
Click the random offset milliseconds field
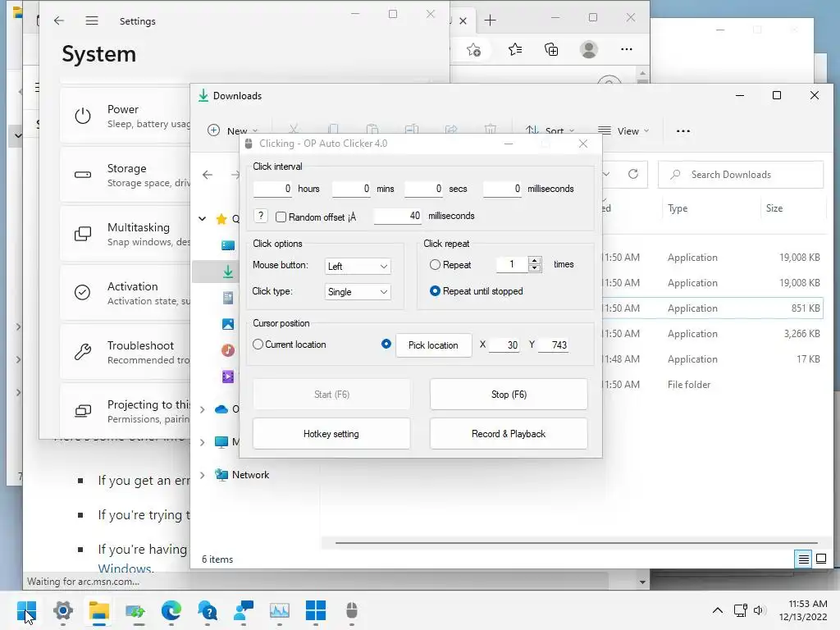click(398, 216)
